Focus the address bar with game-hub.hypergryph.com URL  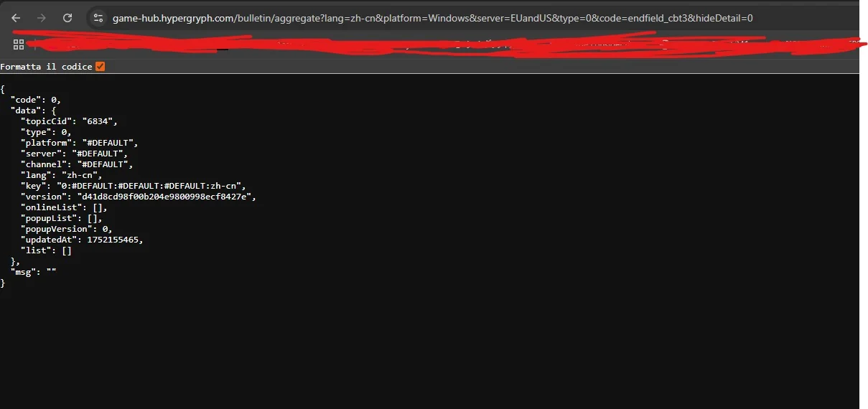[x=433, y=18]
